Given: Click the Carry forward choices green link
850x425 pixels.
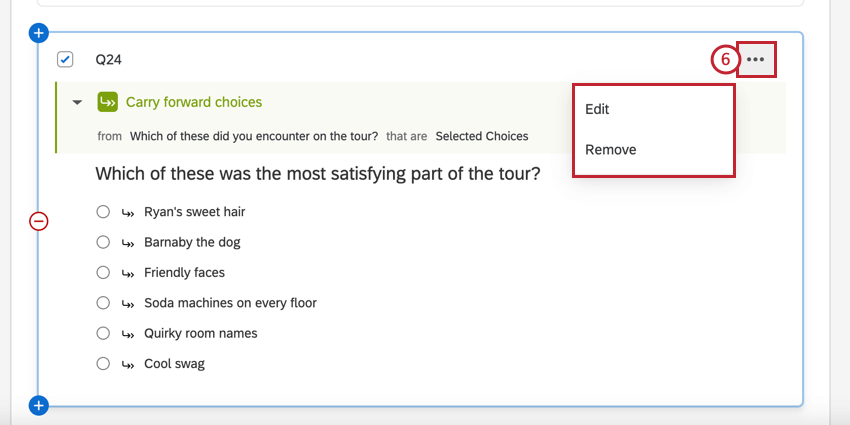Looking at the screenshot, I should point(193,102).
